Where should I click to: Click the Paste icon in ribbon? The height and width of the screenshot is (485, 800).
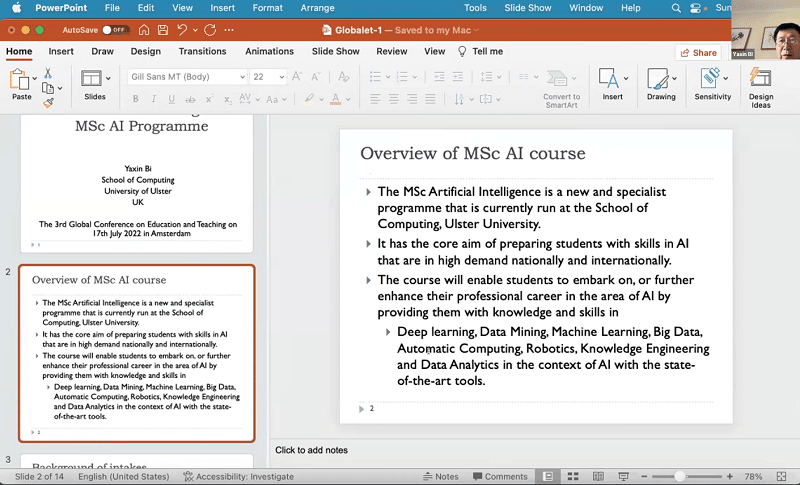click(20, 80)
